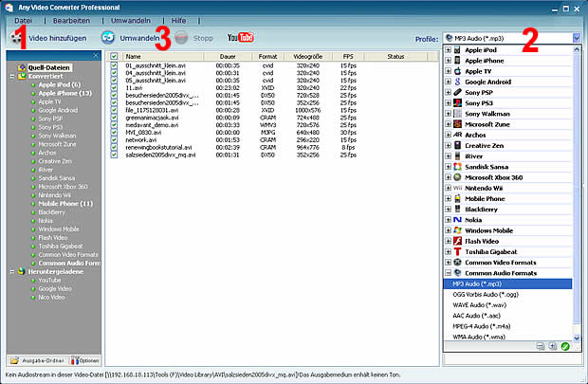Collapse the Common Audio Formats group

click(x=449, y=273)
